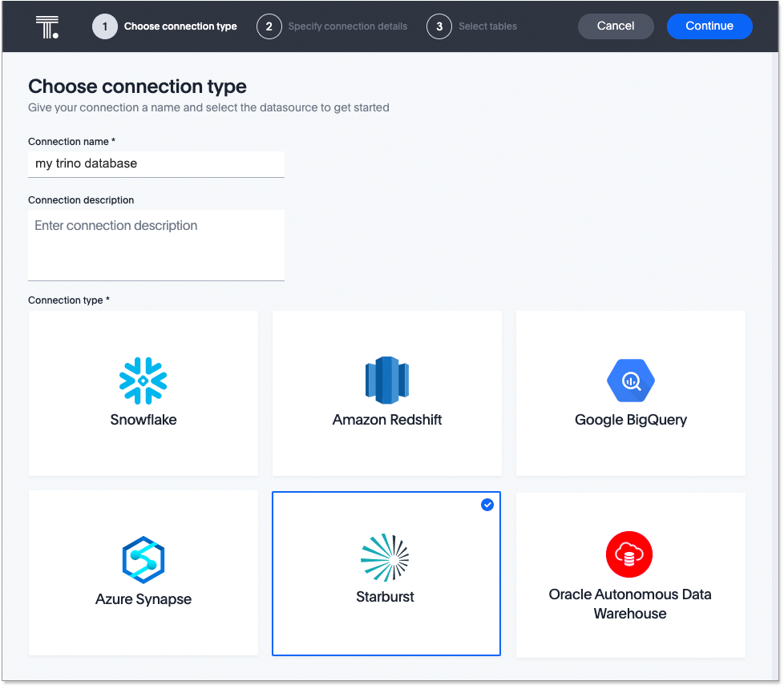Click the Starburst logo icon
The image size is (784, 689).
(x=386, y=558)
